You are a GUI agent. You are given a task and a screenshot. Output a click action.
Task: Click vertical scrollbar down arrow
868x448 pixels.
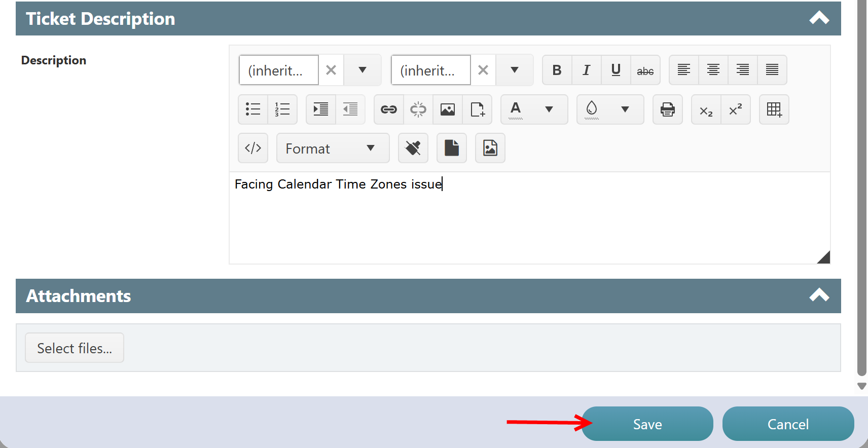point(861,386)
